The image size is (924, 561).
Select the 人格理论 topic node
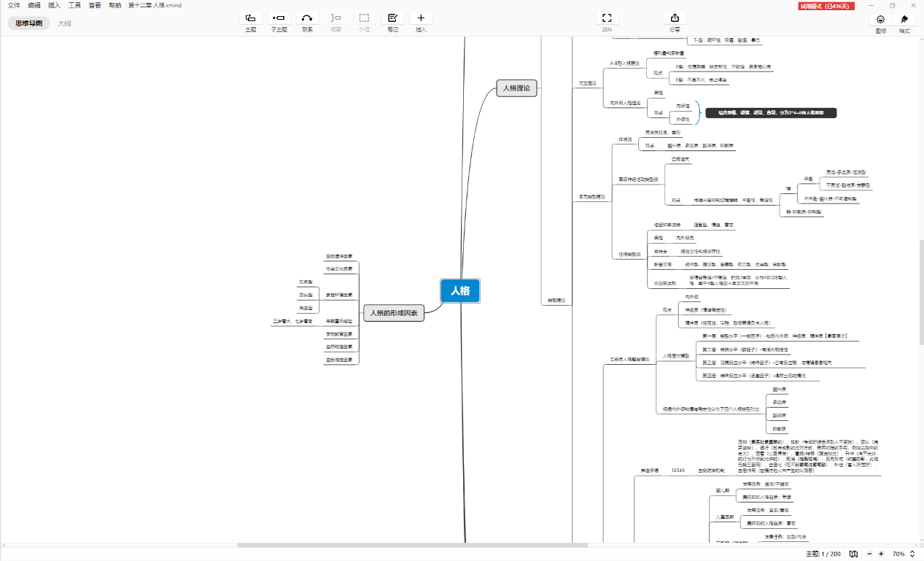pyautogui.click(x=516, y=88)
